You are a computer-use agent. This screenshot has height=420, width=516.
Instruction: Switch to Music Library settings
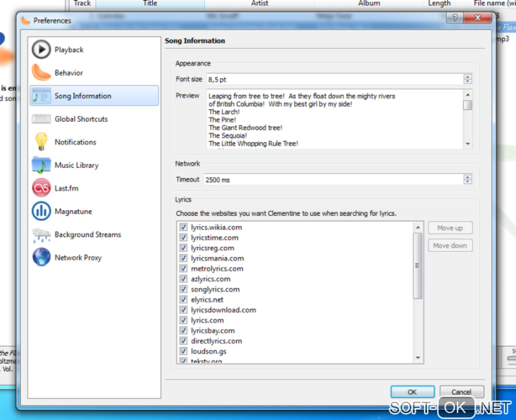coord(94,165)
